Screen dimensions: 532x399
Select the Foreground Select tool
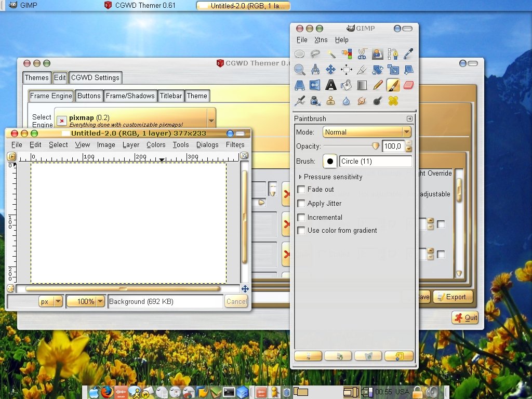377,54
